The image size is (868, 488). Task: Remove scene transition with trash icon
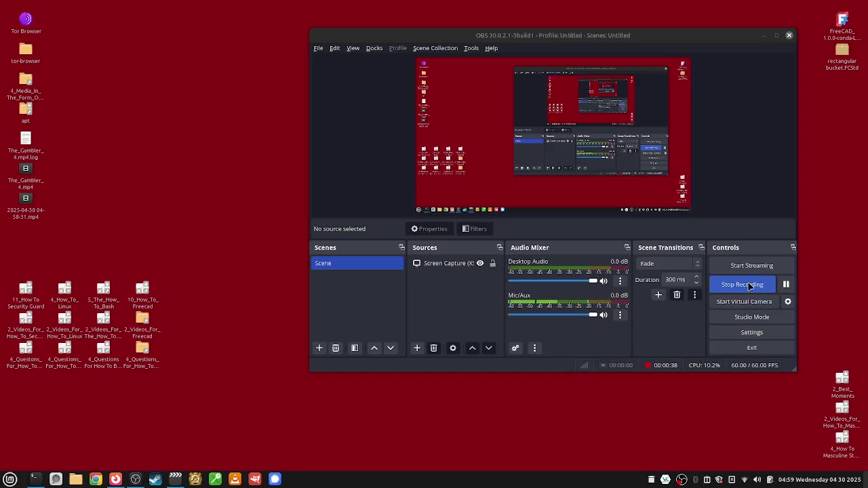tap(677, 295)
